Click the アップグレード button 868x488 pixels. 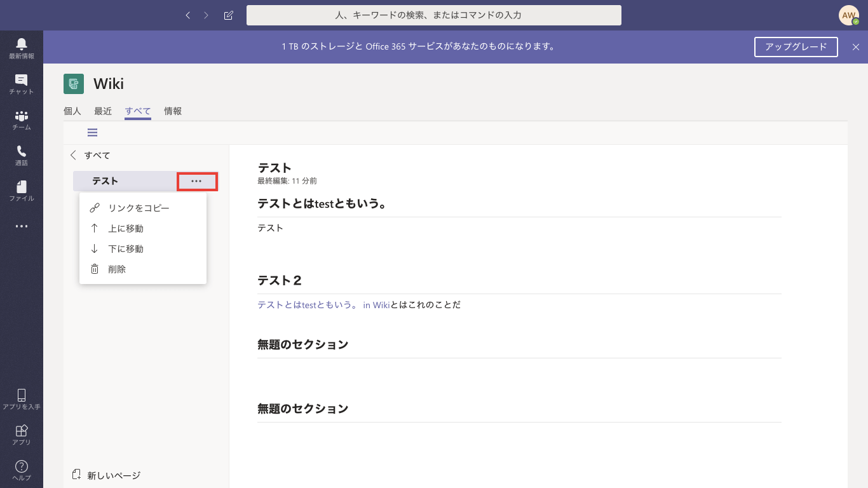(x=796, y=46)
